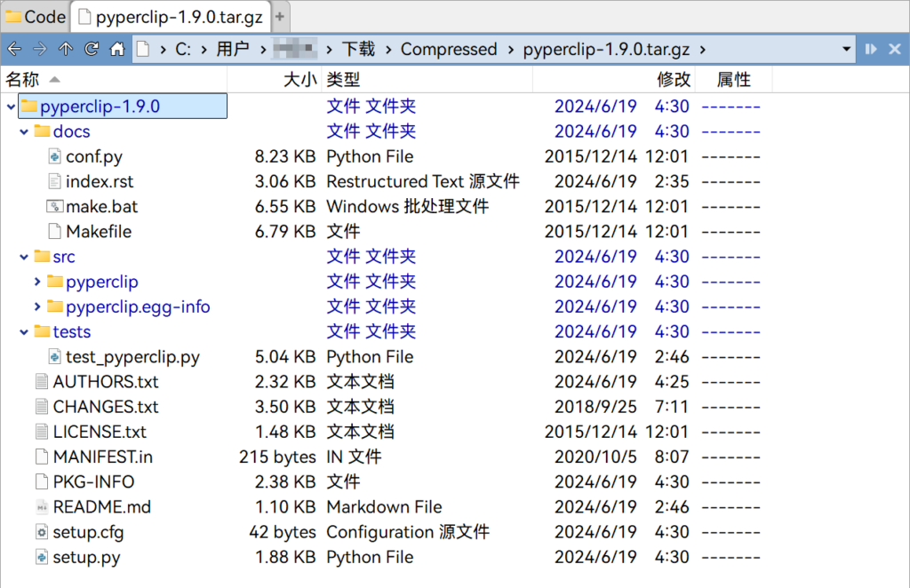Go back using the left arrow
This screenshot has height=588, width=910.
tap(14, 49)
